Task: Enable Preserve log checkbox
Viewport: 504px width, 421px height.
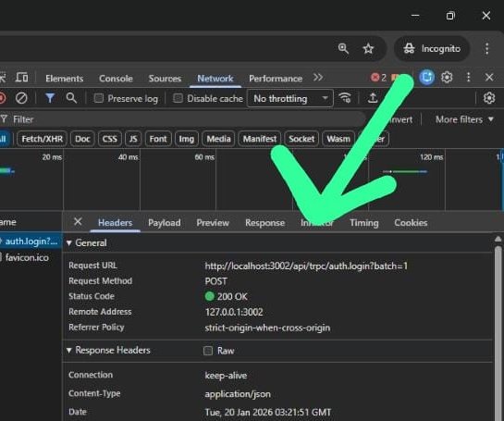Action: pos(99,98)
